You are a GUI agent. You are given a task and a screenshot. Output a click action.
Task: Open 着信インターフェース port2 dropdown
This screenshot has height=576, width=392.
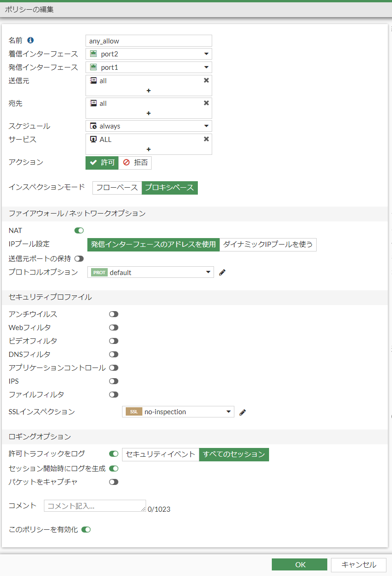tap(149, 54)
